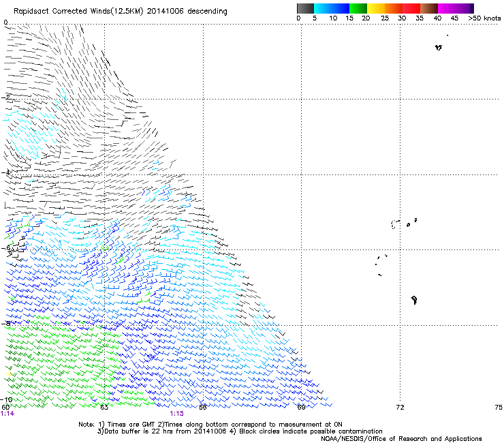
Task: Click the blue 10-15 knots legend color
Action: tap(340, 8)
